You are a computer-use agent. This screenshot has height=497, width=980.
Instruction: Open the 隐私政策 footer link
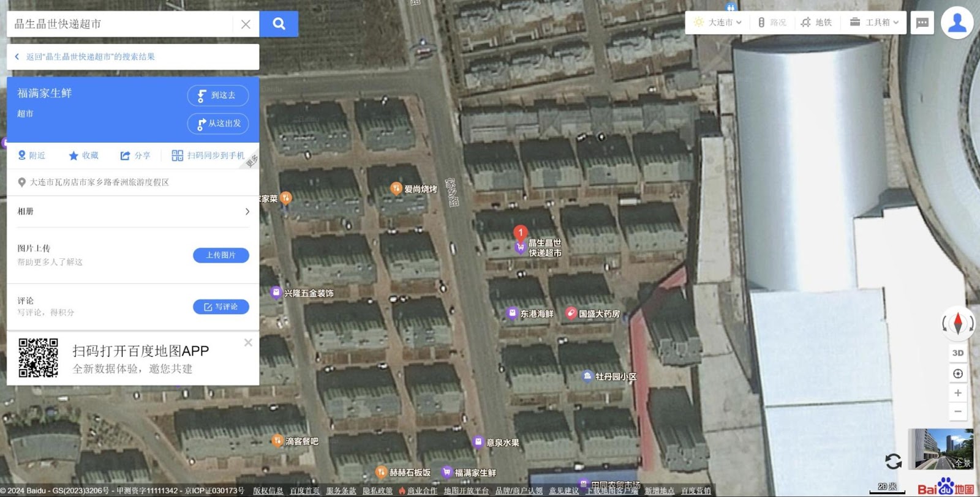pos(377,491)
